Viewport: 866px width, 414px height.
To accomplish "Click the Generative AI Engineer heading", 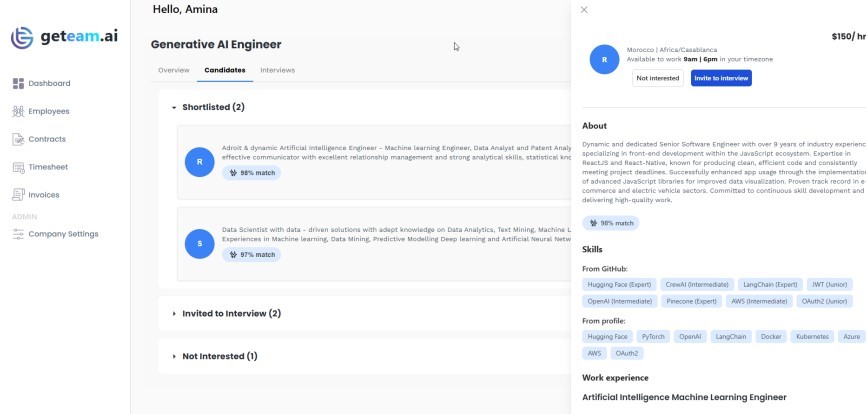I will tap(216, 44).
